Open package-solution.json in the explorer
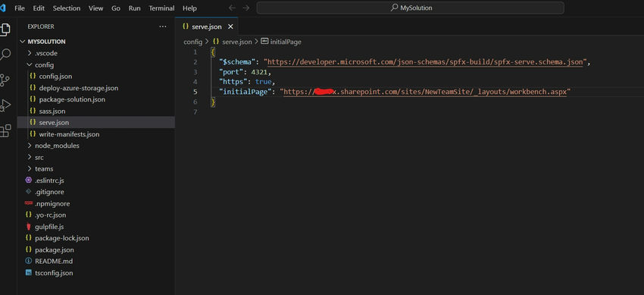Image resolution: width=644 pixels, height=295 pixels. [72, 99]
